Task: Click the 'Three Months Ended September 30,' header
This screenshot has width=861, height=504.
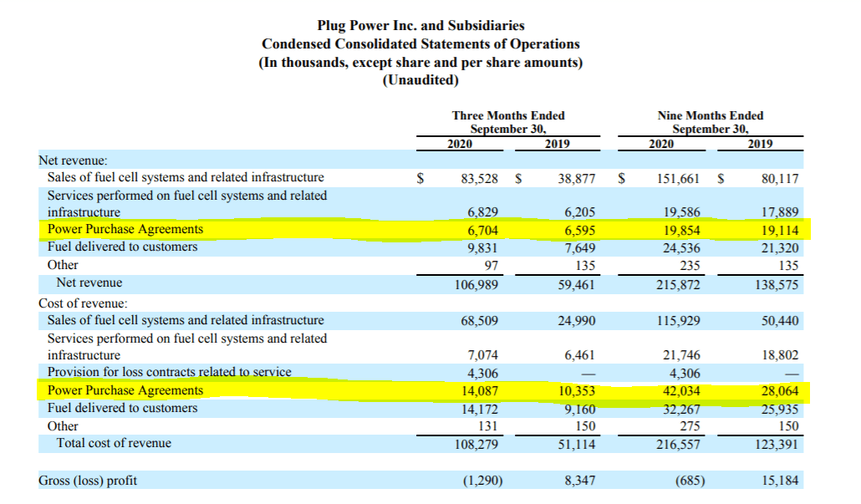Action: 508,122
